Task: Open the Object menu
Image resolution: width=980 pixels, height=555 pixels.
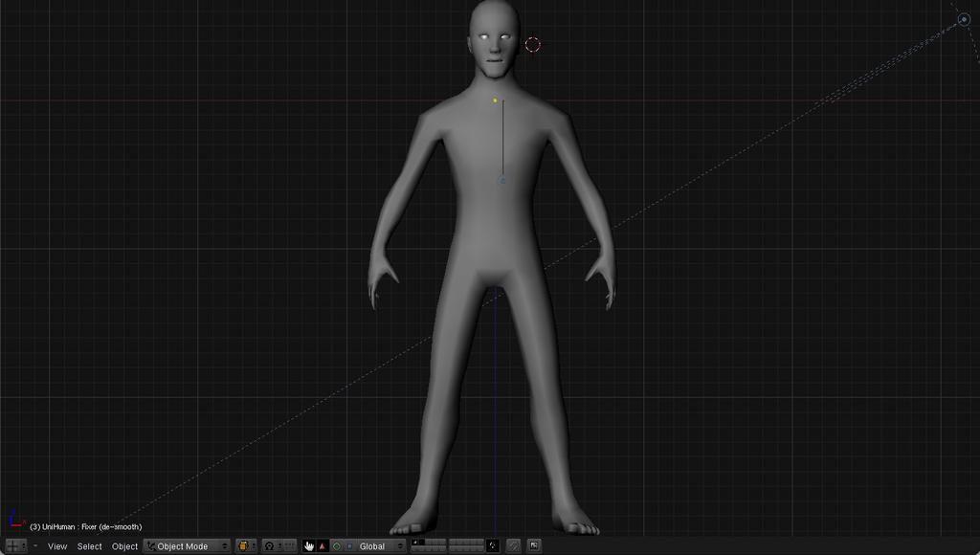Action: click(x=124, y=546)
